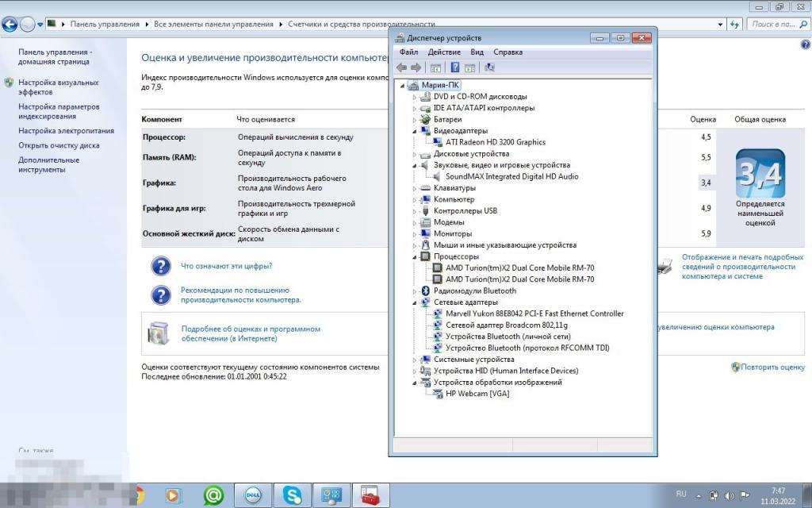Show hidden tray icons arrow
The image size is (812, 508).
coord(699,495)
